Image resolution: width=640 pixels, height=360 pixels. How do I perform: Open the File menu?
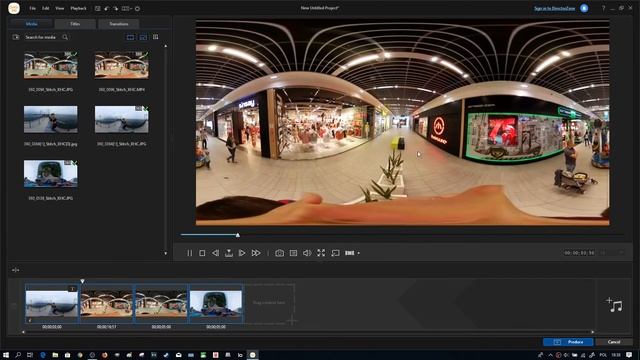(33, 8)
